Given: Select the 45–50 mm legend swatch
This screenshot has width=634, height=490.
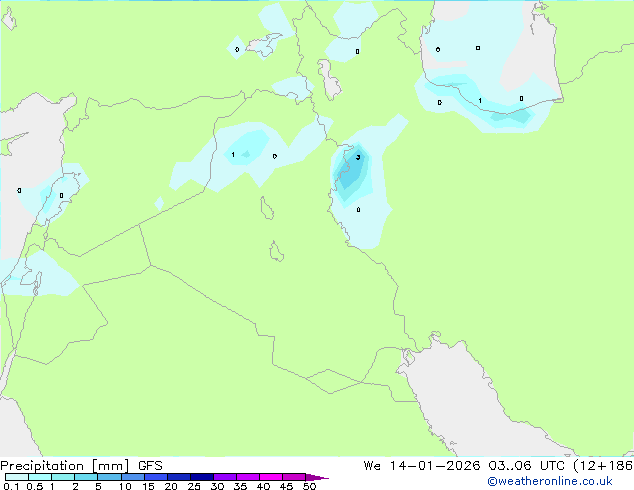Looking at the screenshot, I should pyautogui.click(x=294, y=477).
